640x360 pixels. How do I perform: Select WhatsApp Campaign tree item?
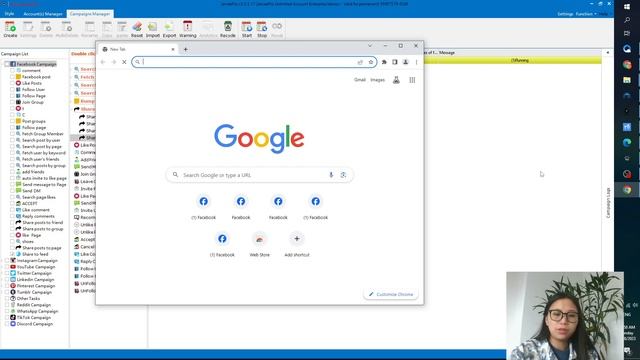(37, 311)
